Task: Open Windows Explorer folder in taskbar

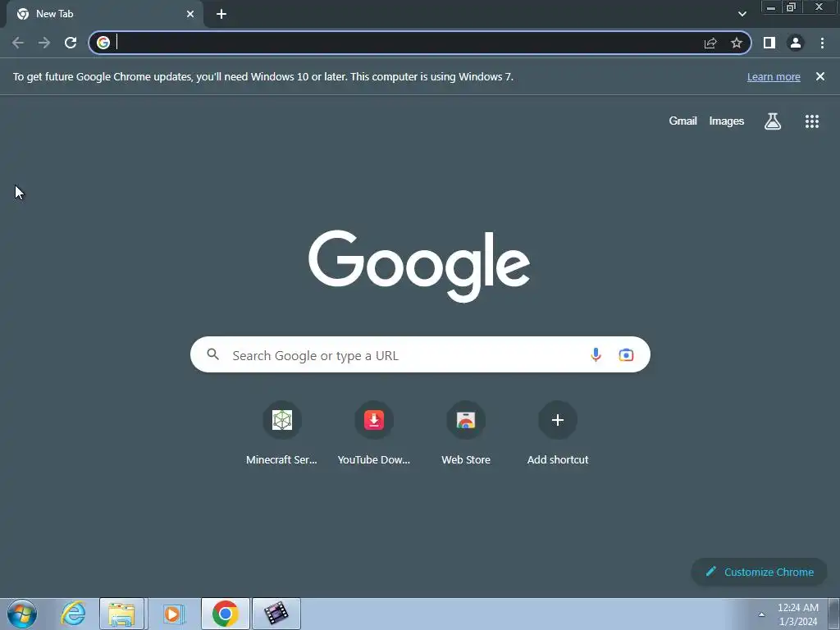Action: point(121,614)
